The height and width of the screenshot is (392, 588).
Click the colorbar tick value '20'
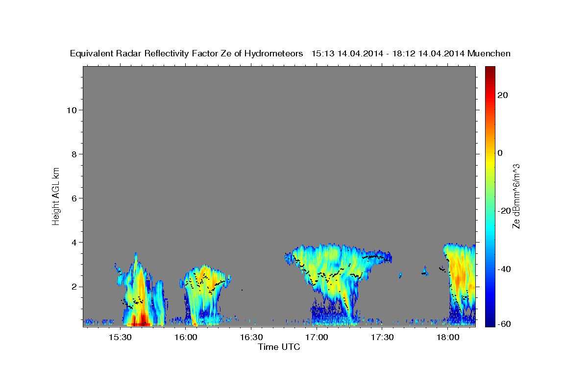click(x=502, y=95)
